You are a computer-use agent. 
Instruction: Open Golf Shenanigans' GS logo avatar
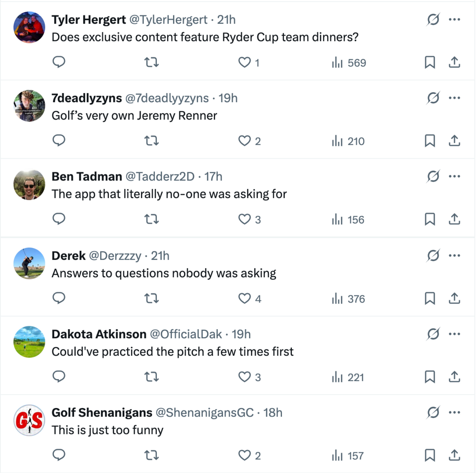(29, 420)
